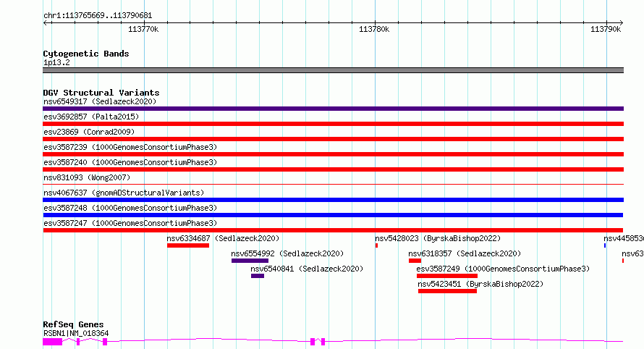
Task: Click the Cytogenetic Bands track title
Action: point(86,54)
